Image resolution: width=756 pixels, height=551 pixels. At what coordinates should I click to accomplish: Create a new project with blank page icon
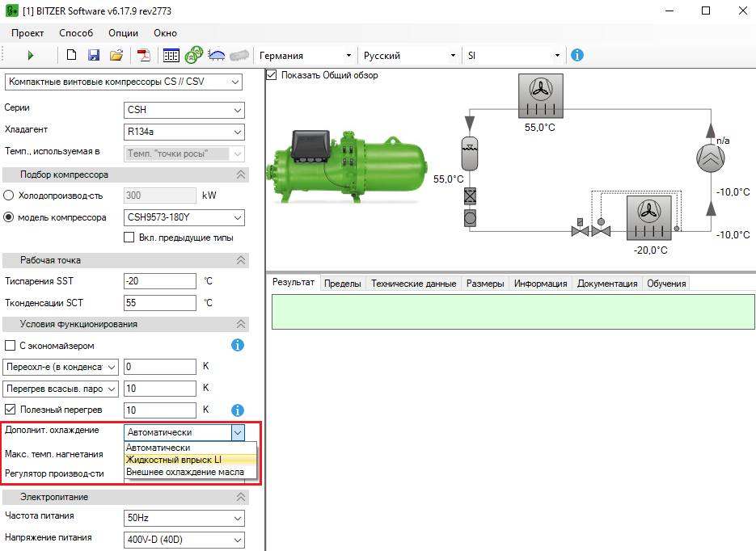72,56
